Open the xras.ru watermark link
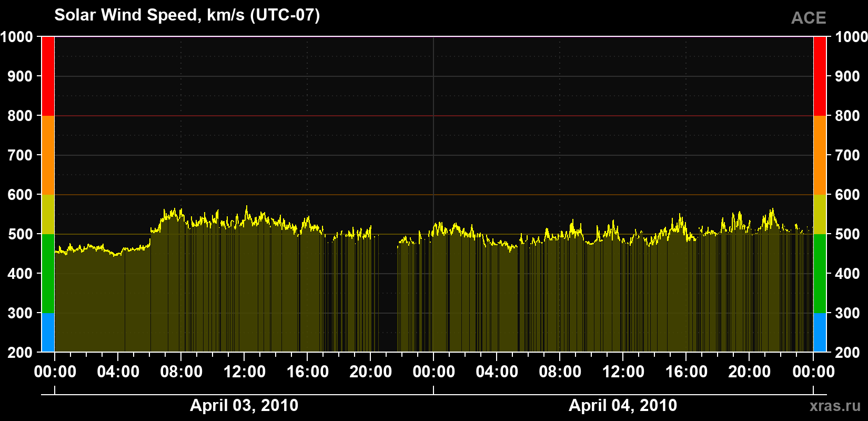This screenshot has width=868, height=421. coord(835,406)
